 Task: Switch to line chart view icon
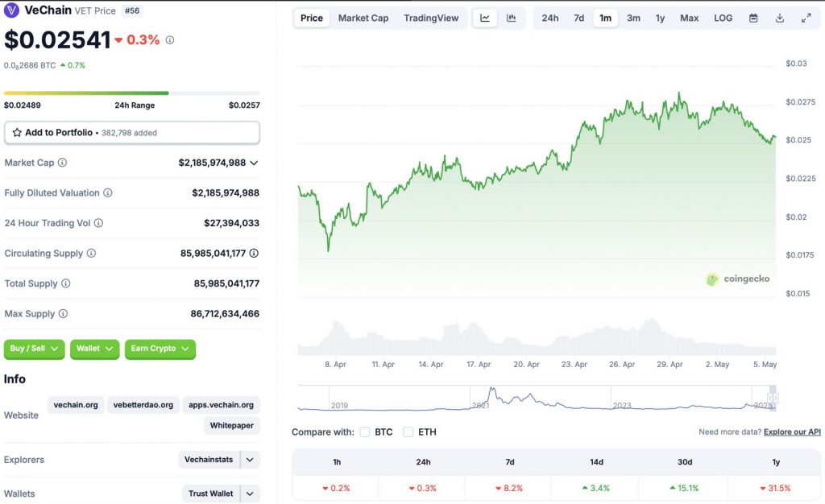[x=484, y=18]
